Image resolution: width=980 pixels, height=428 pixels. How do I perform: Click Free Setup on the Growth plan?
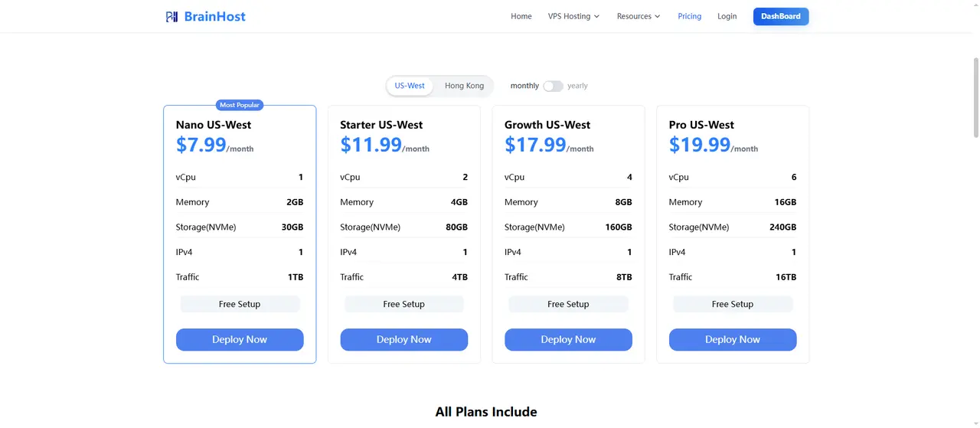[x=568, y=304]
